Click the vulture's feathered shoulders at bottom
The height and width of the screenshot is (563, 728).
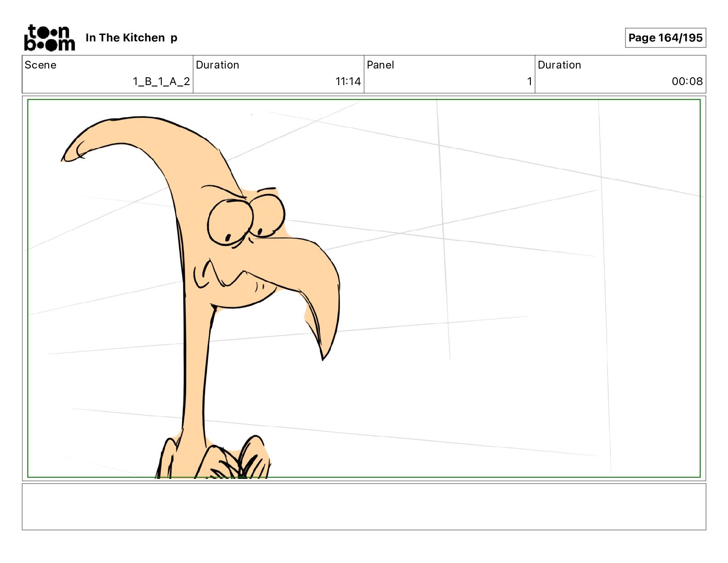tap(213, 458)
